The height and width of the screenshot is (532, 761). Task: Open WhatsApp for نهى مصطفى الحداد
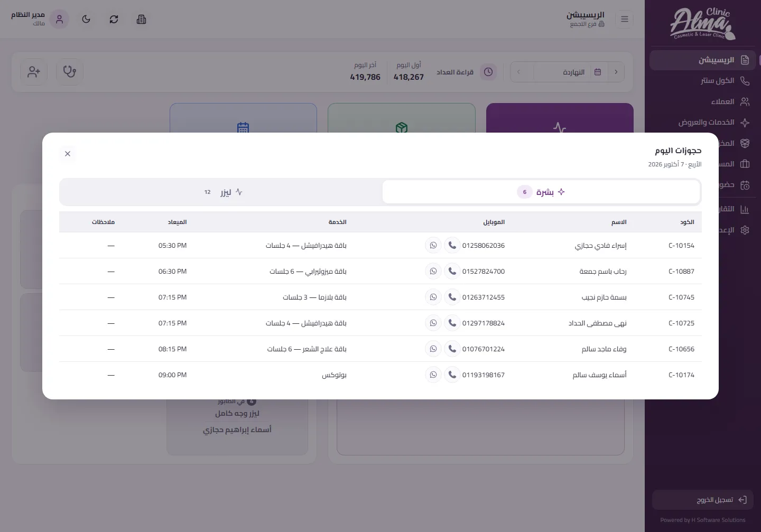tap(433, 323)
